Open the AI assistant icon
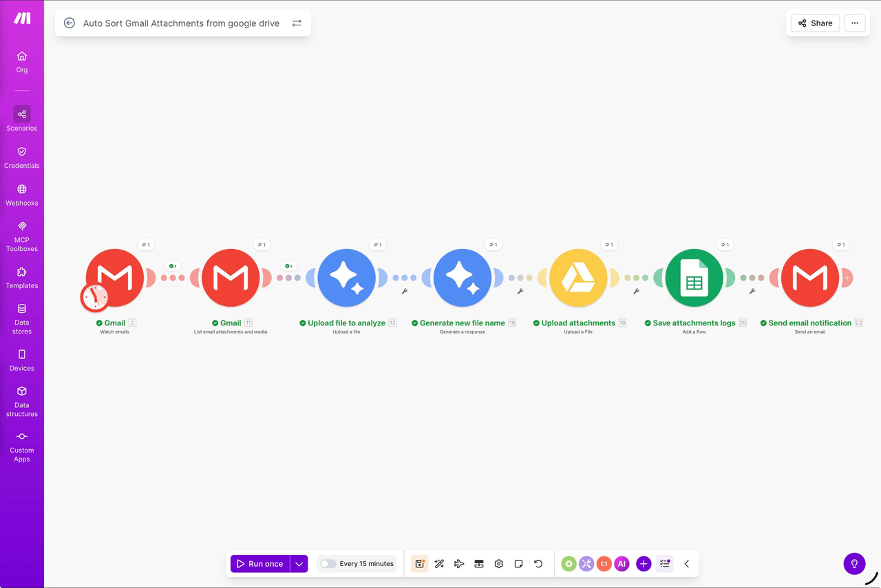This screenshot has width=881, height=588. pos(622,564)
